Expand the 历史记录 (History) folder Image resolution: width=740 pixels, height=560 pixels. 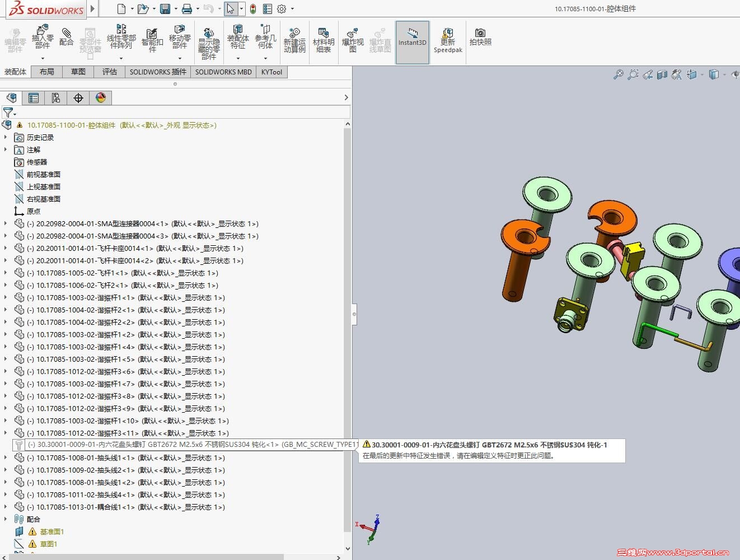pyautogui.click(x=6, y=137)
